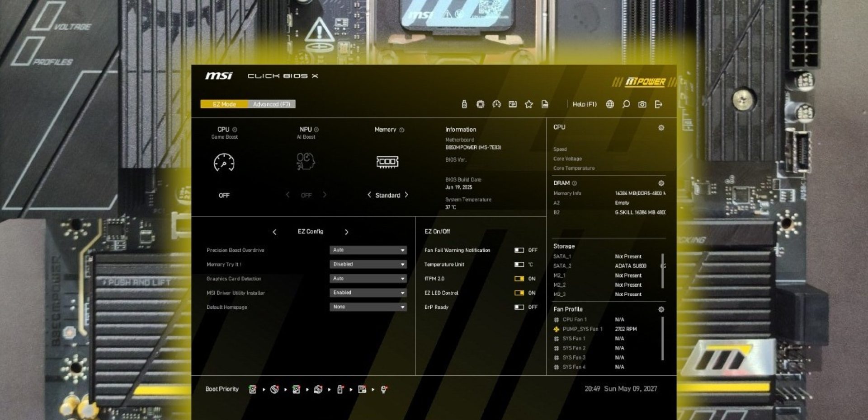Viewport: 868px width, 420px height.
Task: Click the M2_1 storage row label
Action: pyautogui.click(x=559, y=275)
